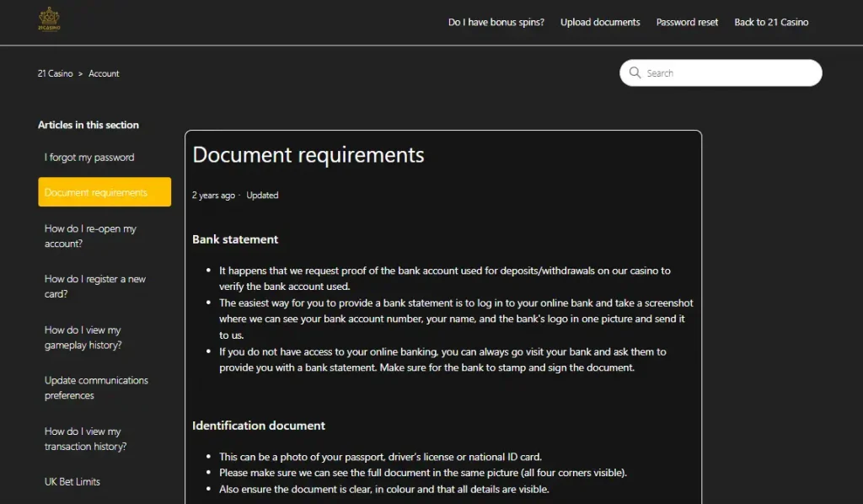Screen dimensions: 863x504
Task: Click the 21 Casino logo icon
Action: pos(49,19)
